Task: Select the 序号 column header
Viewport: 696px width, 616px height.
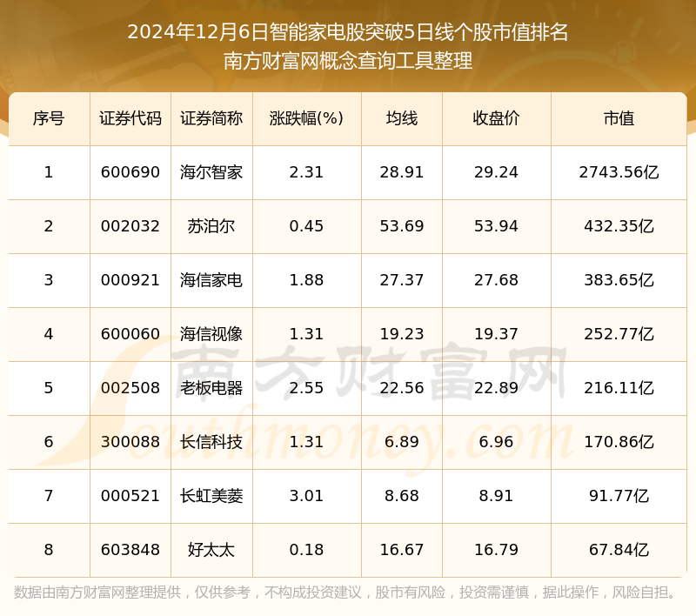Action: pos(49,118)
